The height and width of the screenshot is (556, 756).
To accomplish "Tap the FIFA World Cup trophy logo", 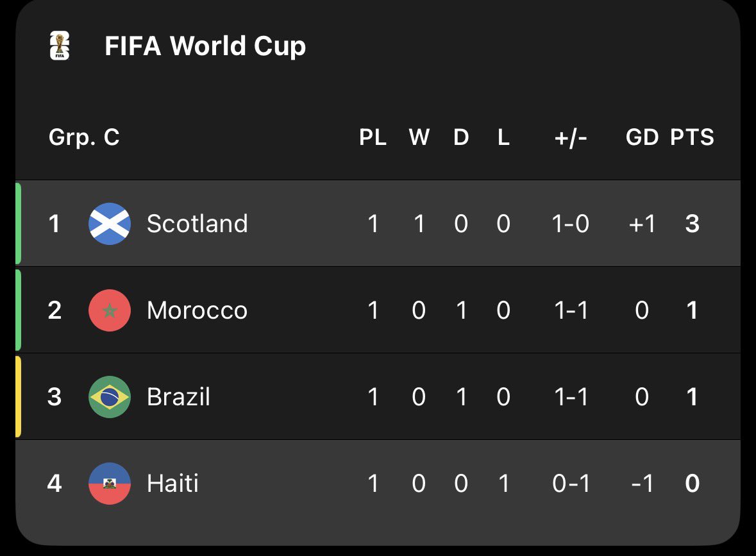I will coord(60,46).
